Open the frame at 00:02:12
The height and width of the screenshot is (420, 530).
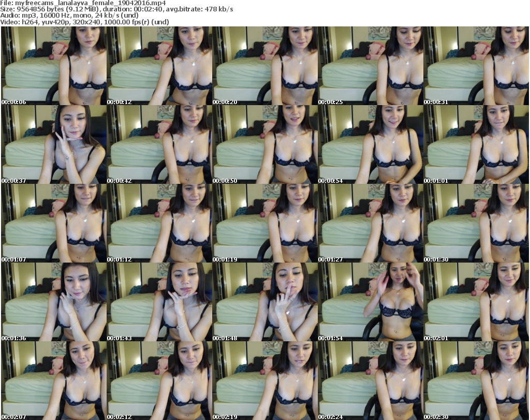(x=159, y=381)
